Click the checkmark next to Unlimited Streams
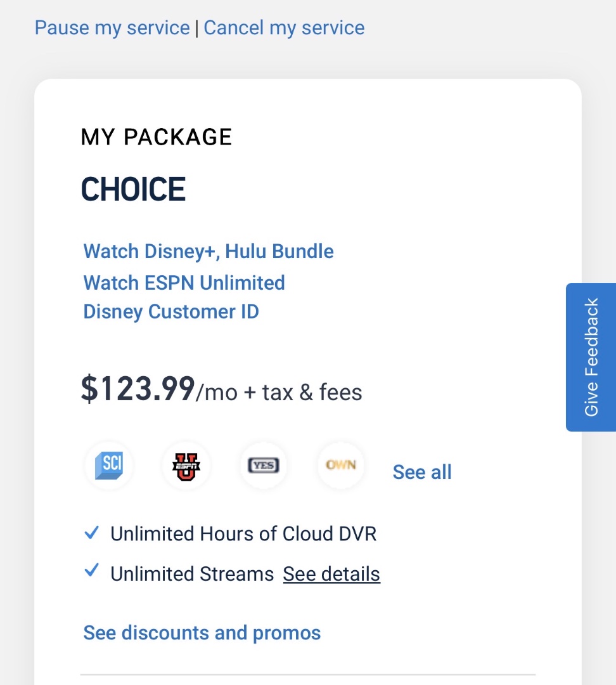The image size is (616, 685). (x=92, y=572)
